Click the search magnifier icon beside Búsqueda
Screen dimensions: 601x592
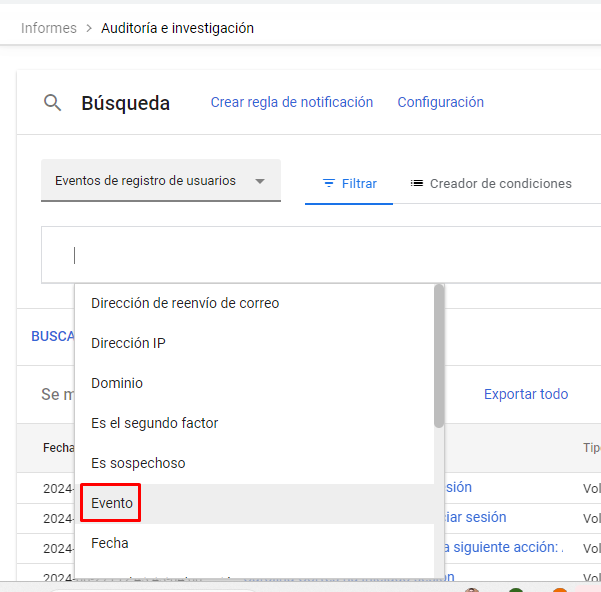click(52, 103)
